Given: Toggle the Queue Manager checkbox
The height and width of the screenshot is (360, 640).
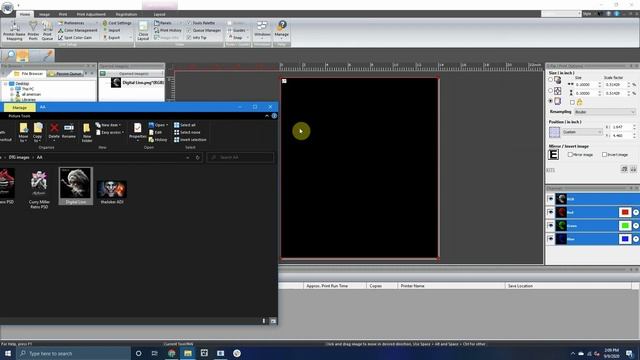Looking at the screenshot, I should click(189, 30).
